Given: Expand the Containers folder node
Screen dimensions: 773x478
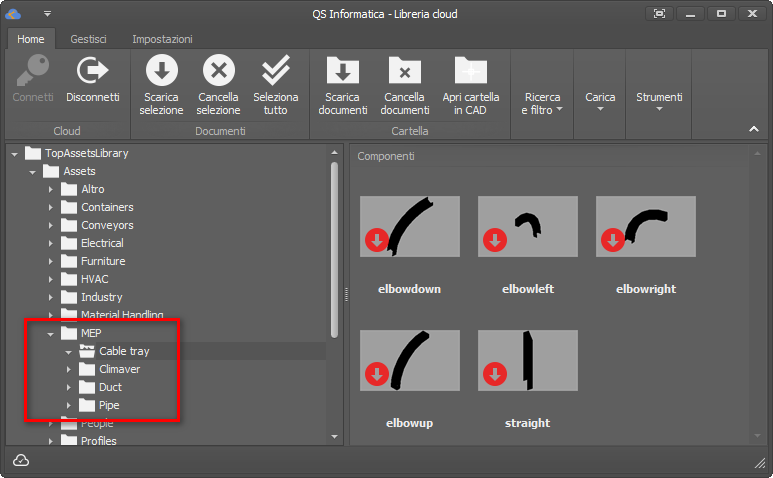Looking at the screenshot, I should pos(50,207).
